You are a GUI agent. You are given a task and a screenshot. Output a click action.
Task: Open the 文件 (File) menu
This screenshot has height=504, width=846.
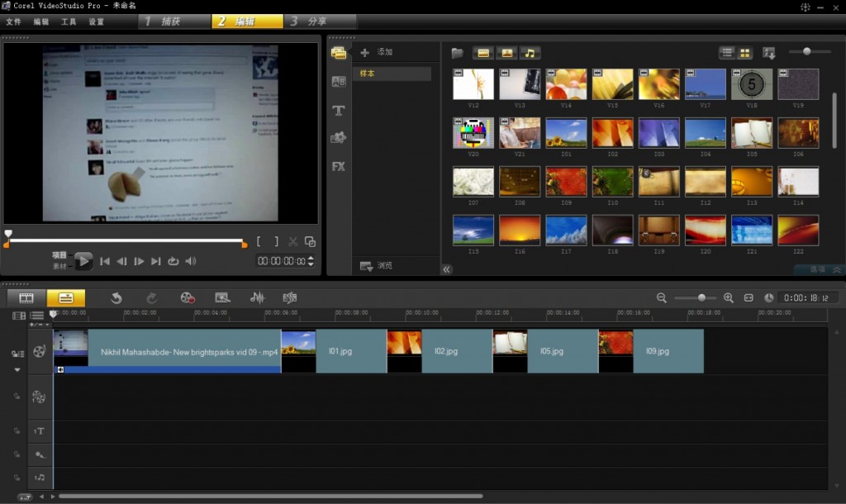(13, 21)
